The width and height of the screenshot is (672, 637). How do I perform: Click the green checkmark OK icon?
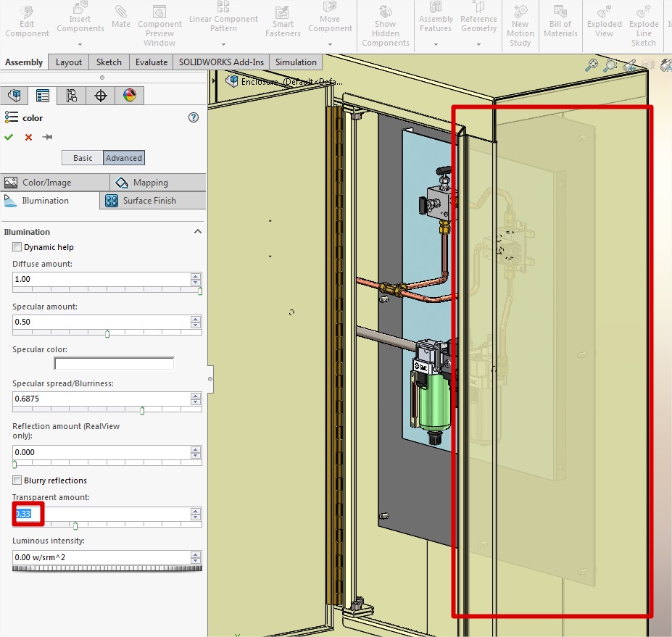pos(9,137)
